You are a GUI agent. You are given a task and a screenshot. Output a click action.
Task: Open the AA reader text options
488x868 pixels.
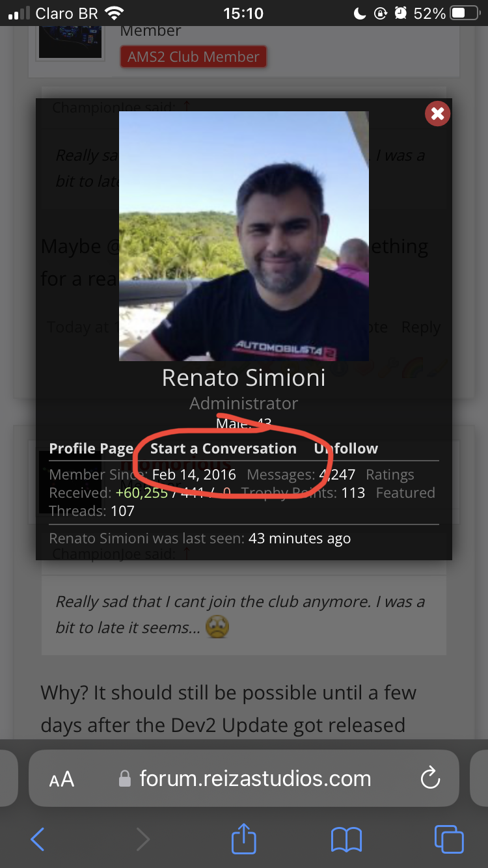[62, 780]
